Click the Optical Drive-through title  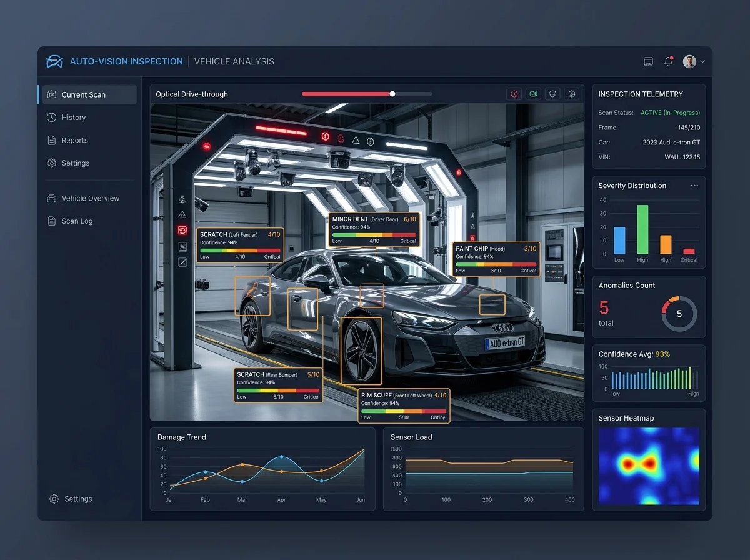[x=192, y=94]
